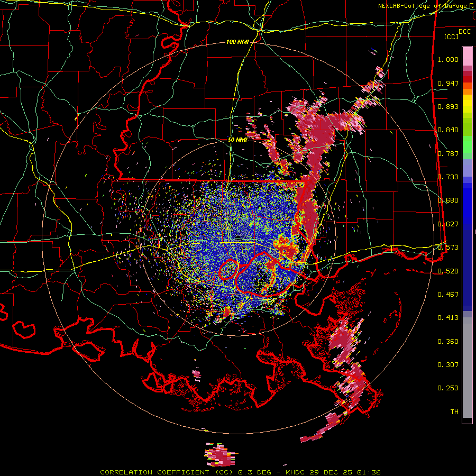The height and width of the screenshot is (476, 476).
Task: Select the 1.000 scale value
Action: pyautogui.click(x=448, y=59)
